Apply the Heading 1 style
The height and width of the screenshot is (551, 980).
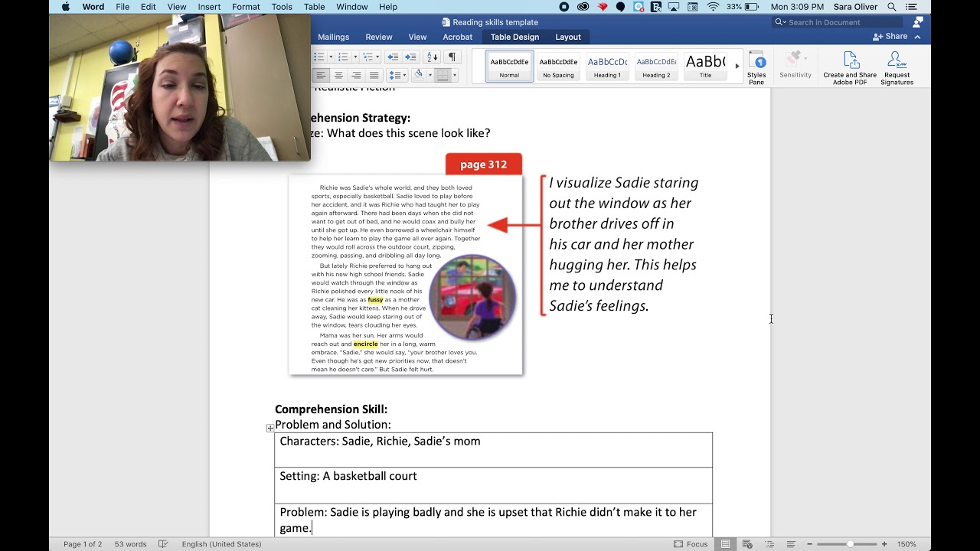tap(607, 67)
